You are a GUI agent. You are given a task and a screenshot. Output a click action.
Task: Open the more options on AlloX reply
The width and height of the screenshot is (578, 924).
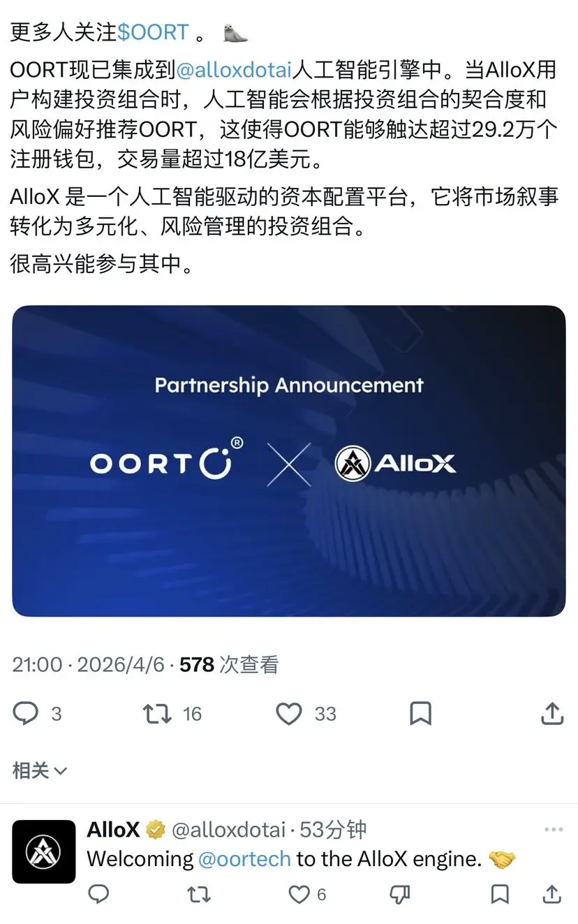pos(554,830)
